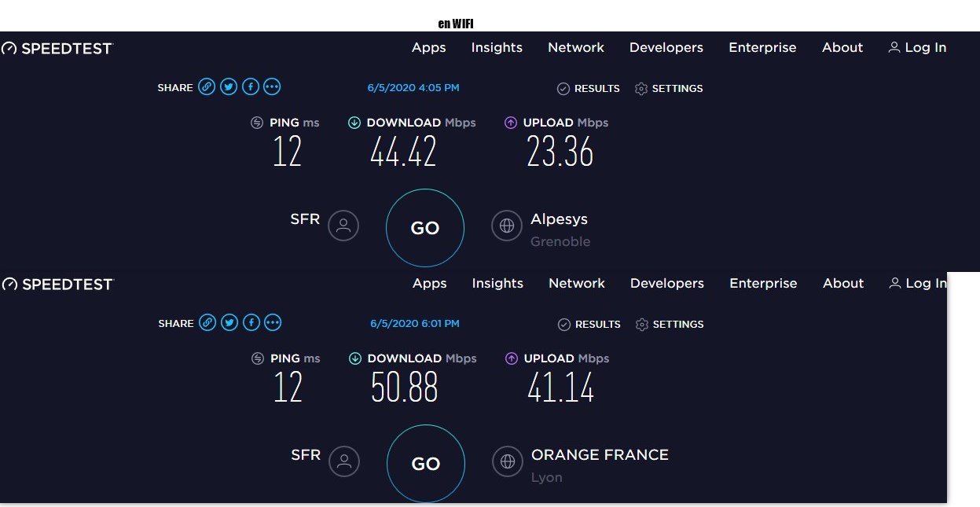Click the 6/5/2020 4:05 PM result timestamp
This screenshot has width=980, height=507.
(x=413, y=88)
